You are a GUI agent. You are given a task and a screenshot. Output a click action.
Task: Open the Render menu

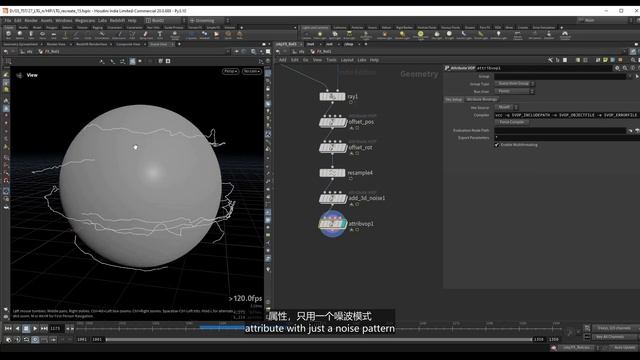31,20
